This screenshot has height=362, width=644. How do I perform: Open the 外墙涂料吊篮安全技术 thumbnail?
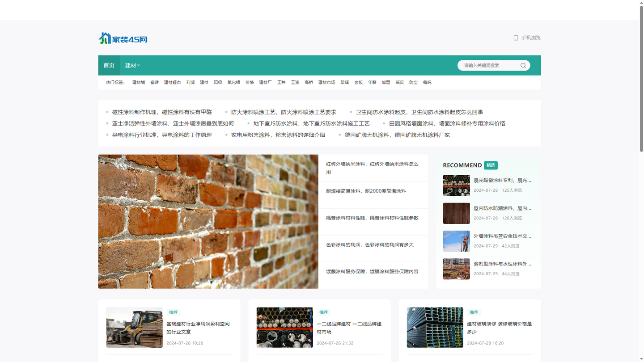click(x=457, y=241)
